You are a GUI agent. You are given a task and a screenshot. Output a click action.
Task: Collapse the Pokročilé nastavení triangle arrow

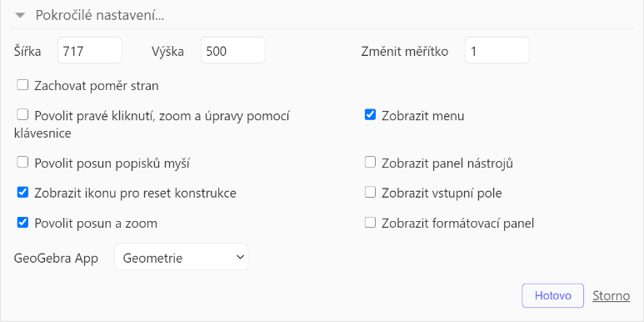[x=20, y=16]
